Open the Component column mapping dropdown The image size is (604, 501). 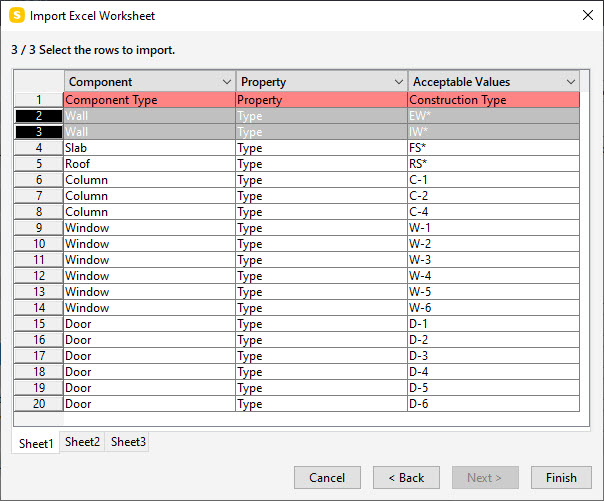[227, 82]
